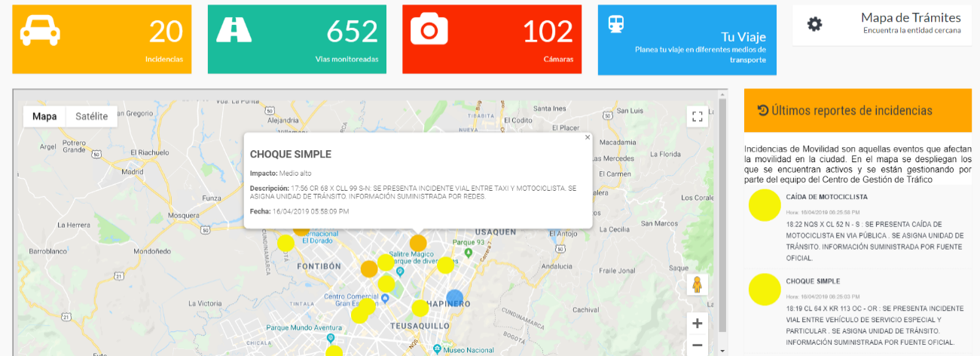
Task: Close the CHOQUE SIMPLE info window
Action: (x=588, y=137)
